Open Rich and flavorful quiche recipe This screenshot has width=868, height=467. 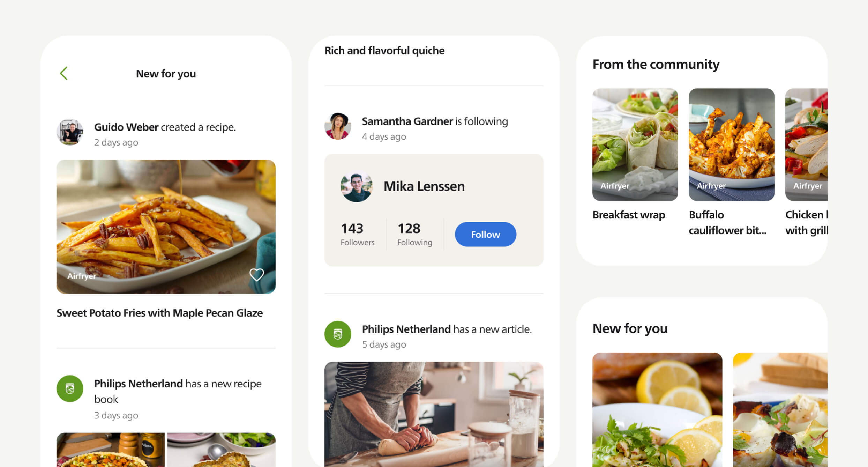[x=384, y=51]
